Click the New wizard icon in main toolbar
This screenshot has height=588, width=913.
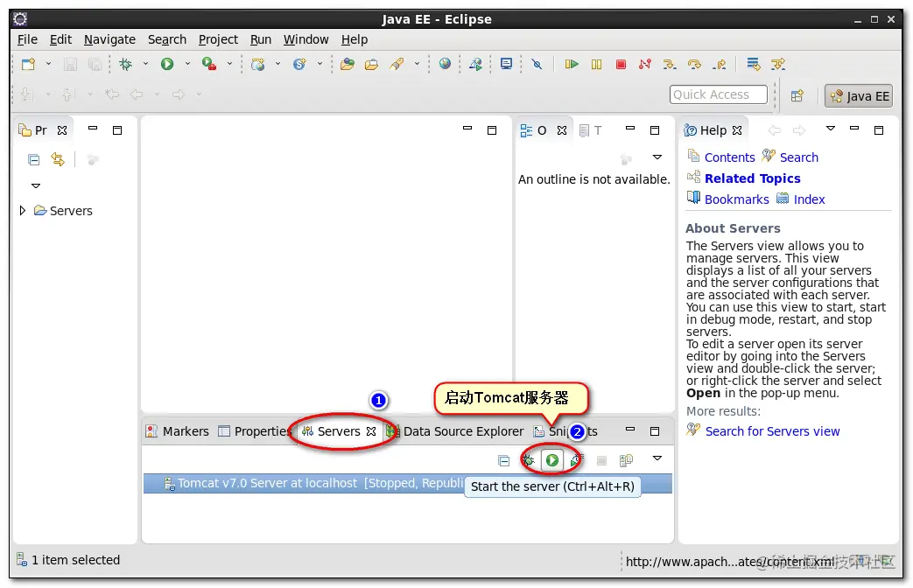28,64
